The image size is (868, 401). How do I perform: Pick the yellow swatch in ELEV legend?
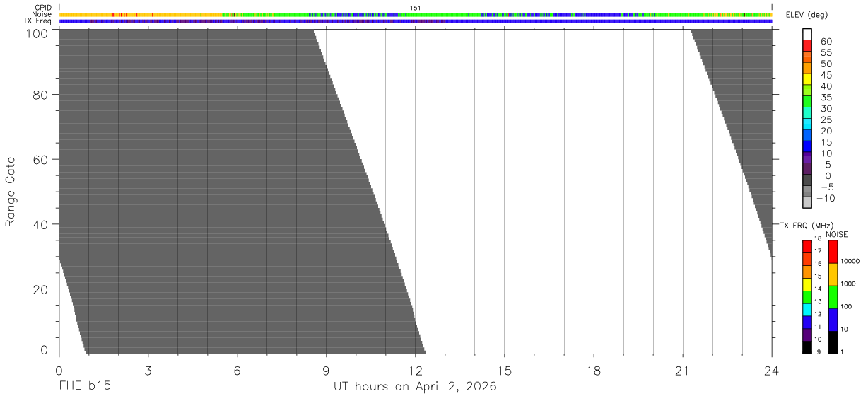tap(807, 79)
